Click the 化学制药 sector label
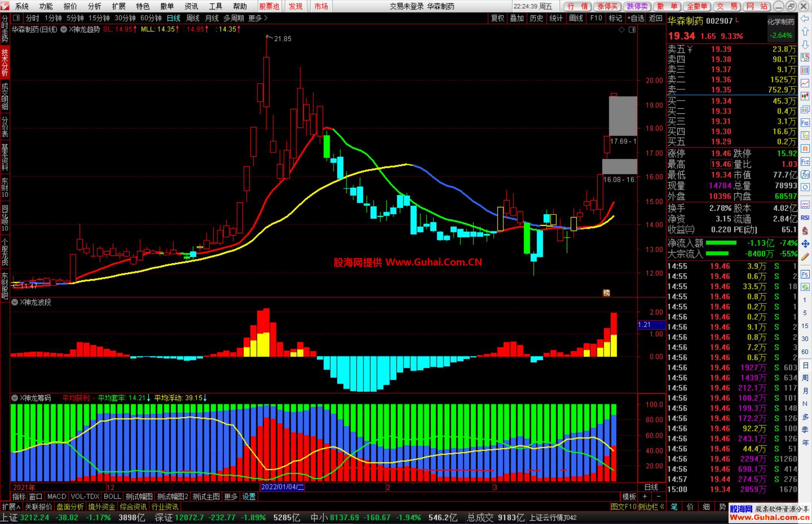The image size is (812, 524). pyautogui.click(x=781, y=22)
